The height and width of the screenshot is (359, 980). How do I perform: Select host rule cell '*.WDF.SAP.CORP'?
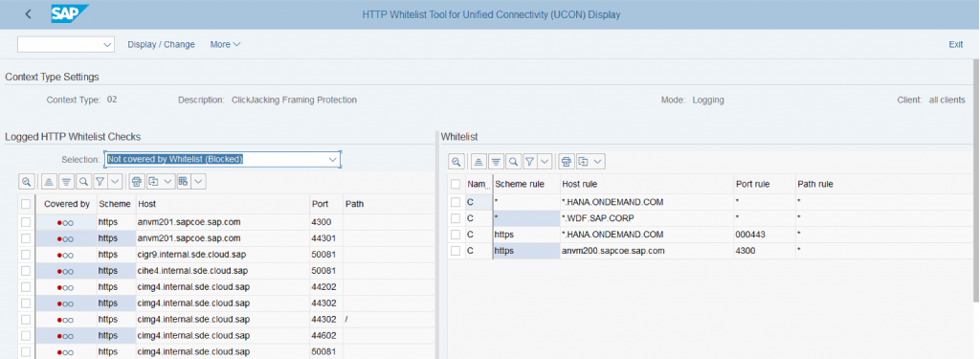[x=647, y=218]
